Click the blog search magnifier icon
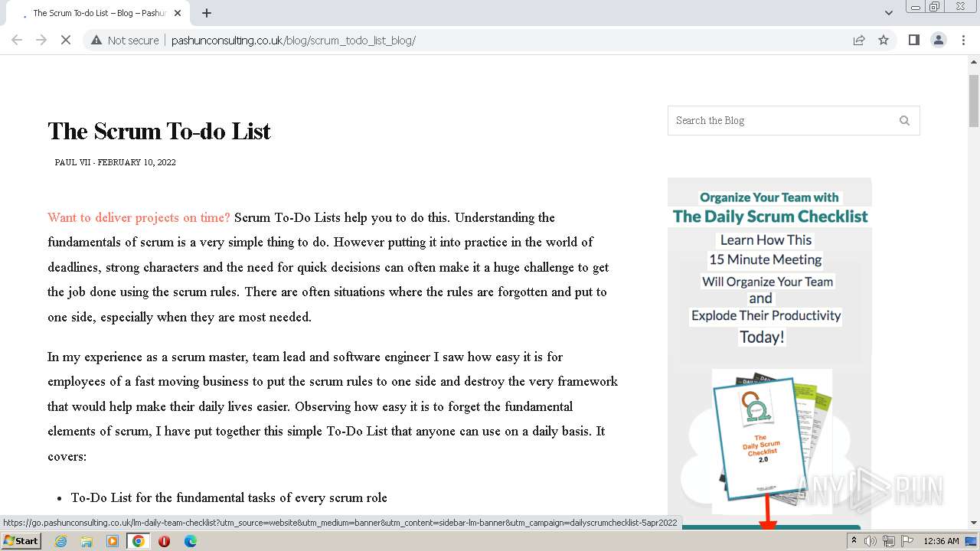Image resolution: width=980 pixels, height=551 pixels. pyautogui.click(x=904, y=120)
